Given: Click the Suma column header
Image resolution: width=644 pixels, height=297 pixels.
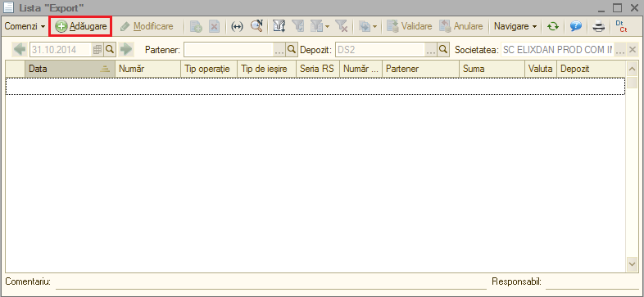Looking at the screenshot, I should (492, 69).
